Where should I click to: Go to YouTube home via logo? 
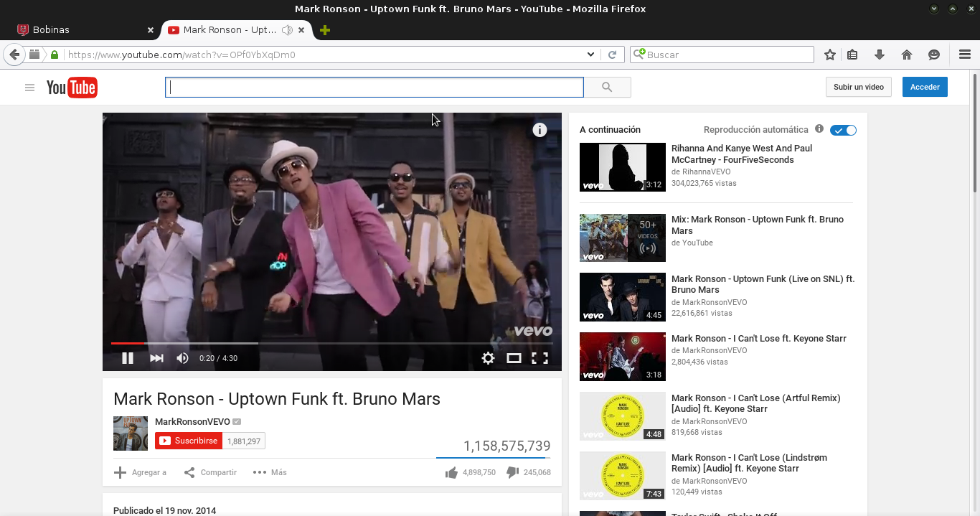tap(72, 88)
